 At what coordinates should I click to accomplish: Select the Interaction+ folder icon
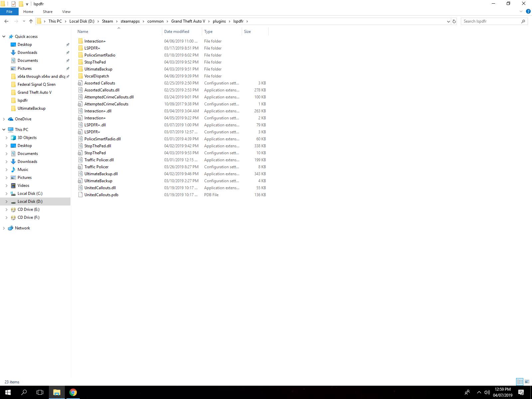[80, 41]
